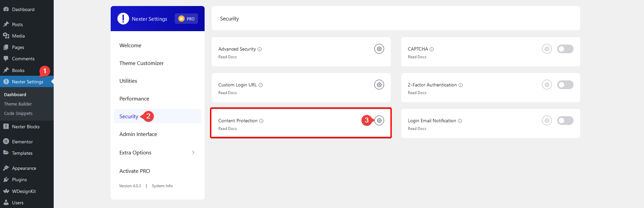
Task: Click info icon next to 2-Factor Authentication
Action: pos(461,85)
